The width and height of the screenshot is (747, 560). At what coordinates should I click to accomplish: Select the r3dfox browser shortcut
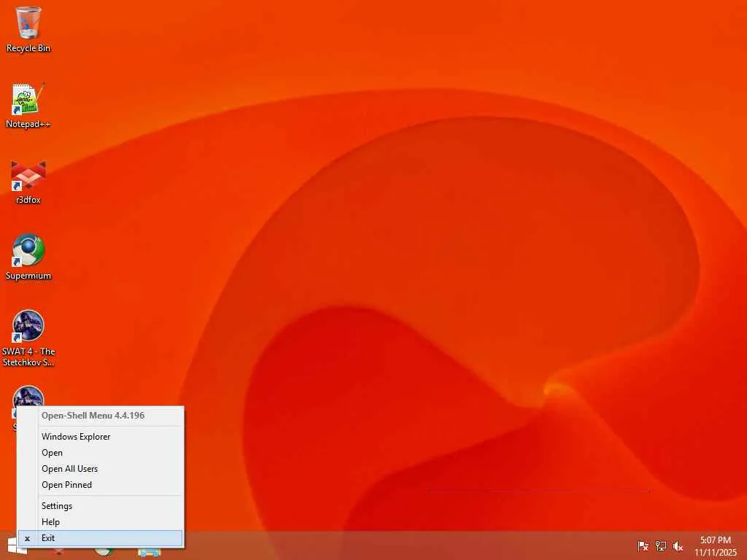click(28, 182)
